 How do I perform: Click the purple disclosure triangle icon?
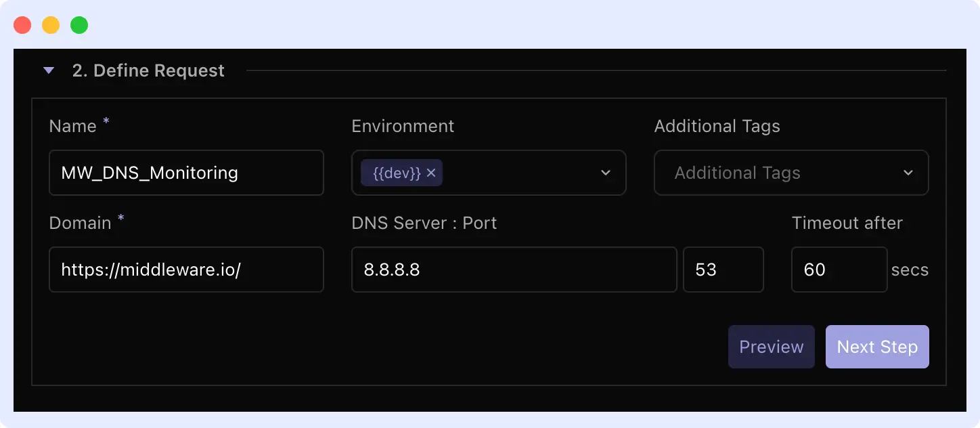48,70
